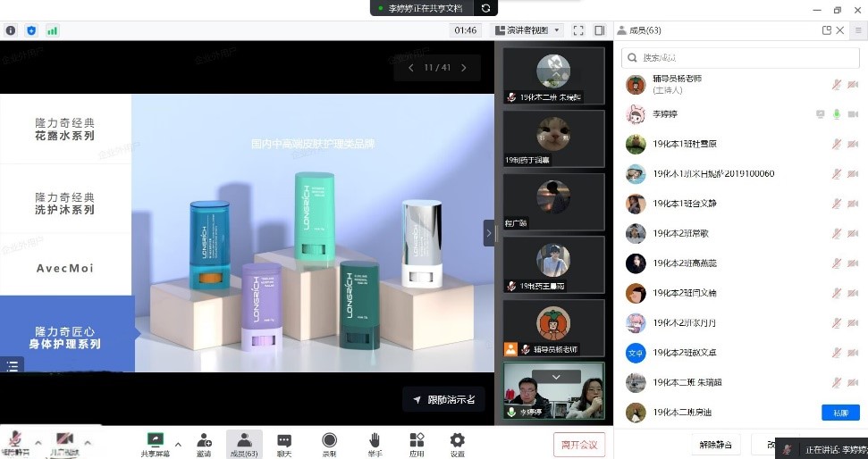This screenshot has height=459, width=868.
Task: Enter full screen via the expand icon
Action: tap(578, 30)
